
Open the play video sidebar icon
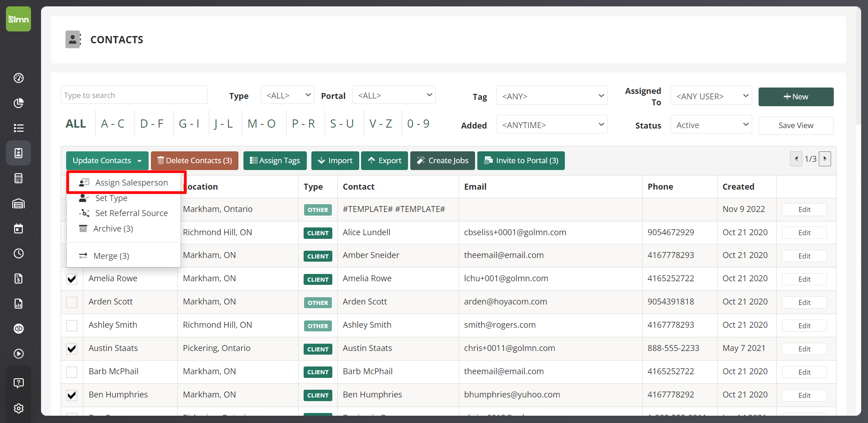(19, 354)
